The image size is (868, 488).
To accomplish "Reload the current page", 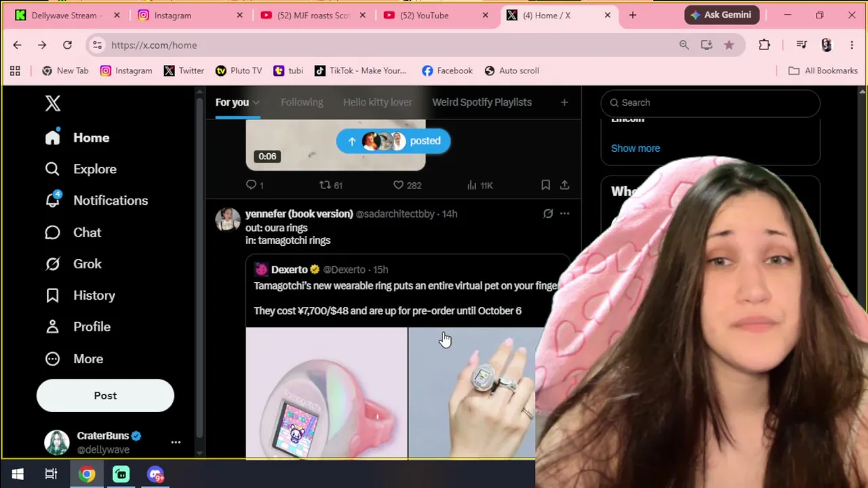I will pos(67,45).
